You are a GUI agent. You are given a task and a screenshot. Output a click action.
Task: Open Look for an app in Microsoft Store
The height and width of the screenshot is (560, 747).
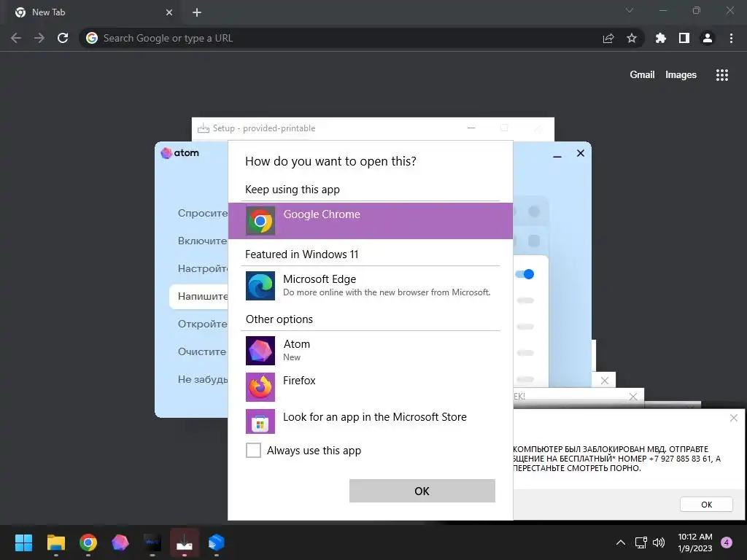(370, 421)
